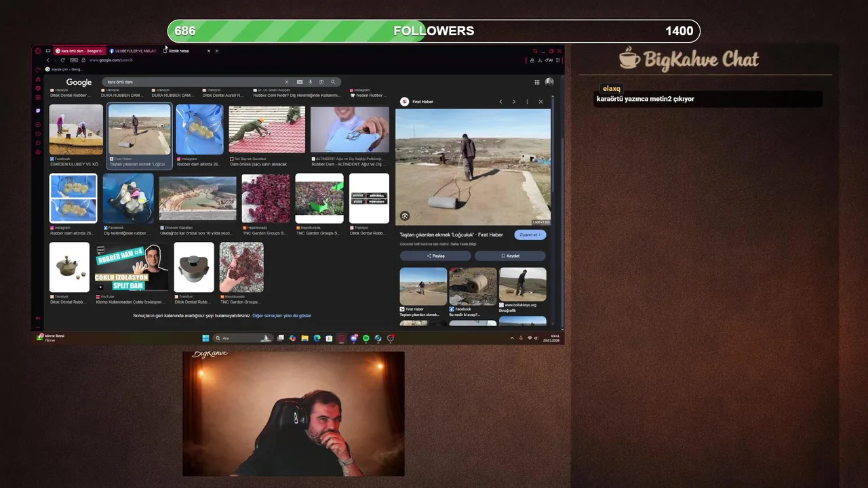Open Task View on the taskbar
868x488 pixels.
click(x=280, y=338)
